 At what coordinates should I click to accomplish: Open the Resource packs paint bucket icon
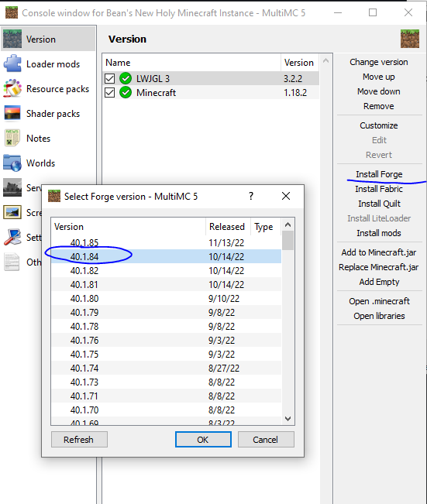point(12,88)
